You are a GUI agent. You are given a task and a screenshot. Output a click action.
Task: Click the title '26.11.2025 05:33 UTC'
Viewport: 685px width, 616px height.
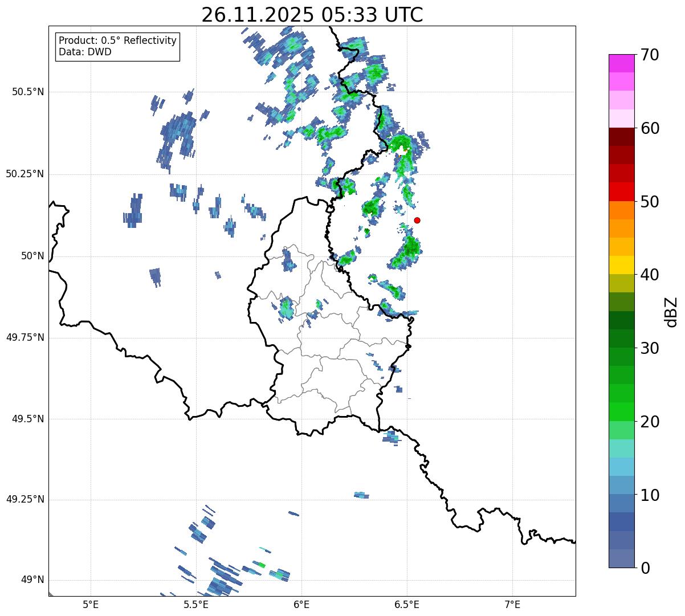click(x=312, y=15)
